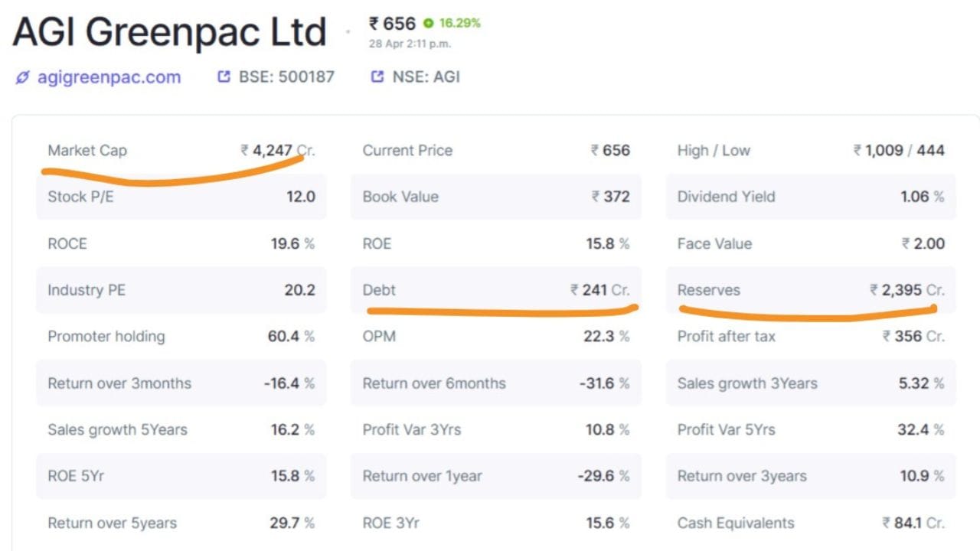Select the Return over 6months row
Screen dimensions: 980x551
coord(496,383)
